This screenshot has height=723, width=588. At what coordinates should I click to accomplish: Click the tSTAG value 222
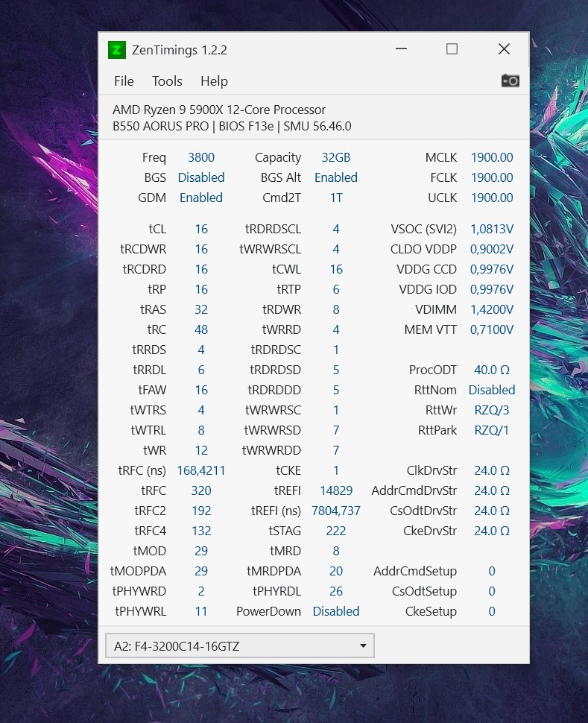[336, 531]
